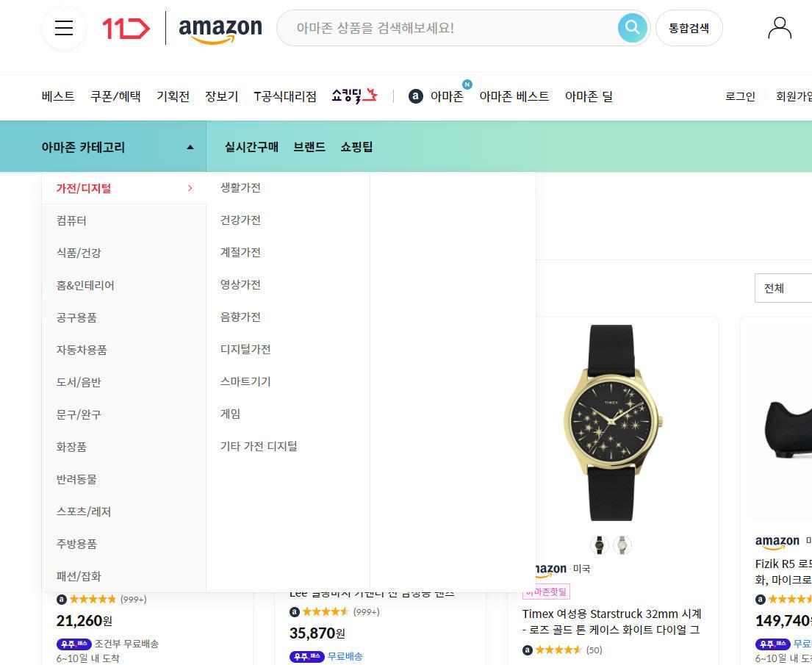
Task: Click the 통합검색 button
Action: pos(689,28)
